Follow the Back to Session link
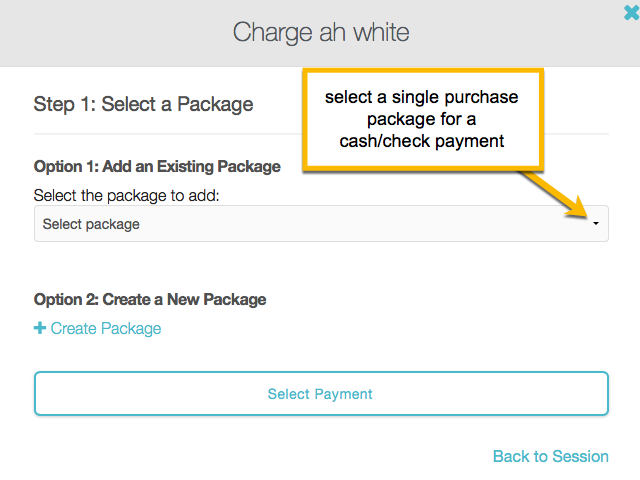640x480 pixels. tap(550, 456)
